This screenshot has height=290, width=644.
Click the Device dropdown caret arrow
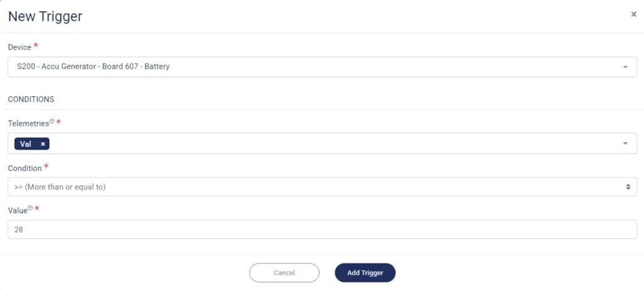point(625,67)
